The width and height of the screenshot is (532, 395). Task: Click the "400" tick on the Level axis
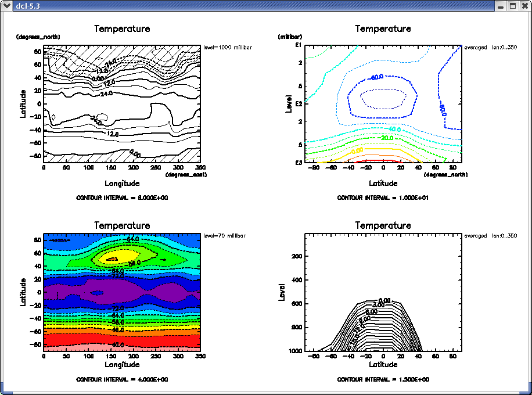coord(297,280)
